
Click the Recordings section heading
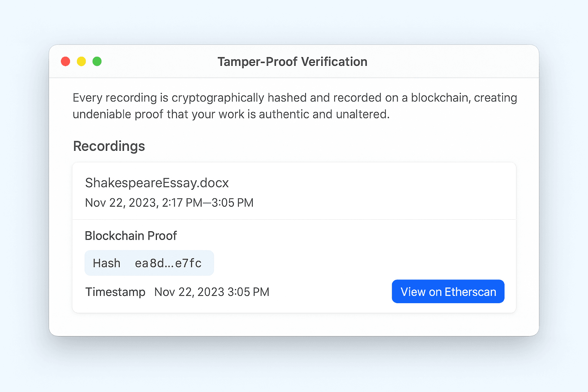(109, 146)
